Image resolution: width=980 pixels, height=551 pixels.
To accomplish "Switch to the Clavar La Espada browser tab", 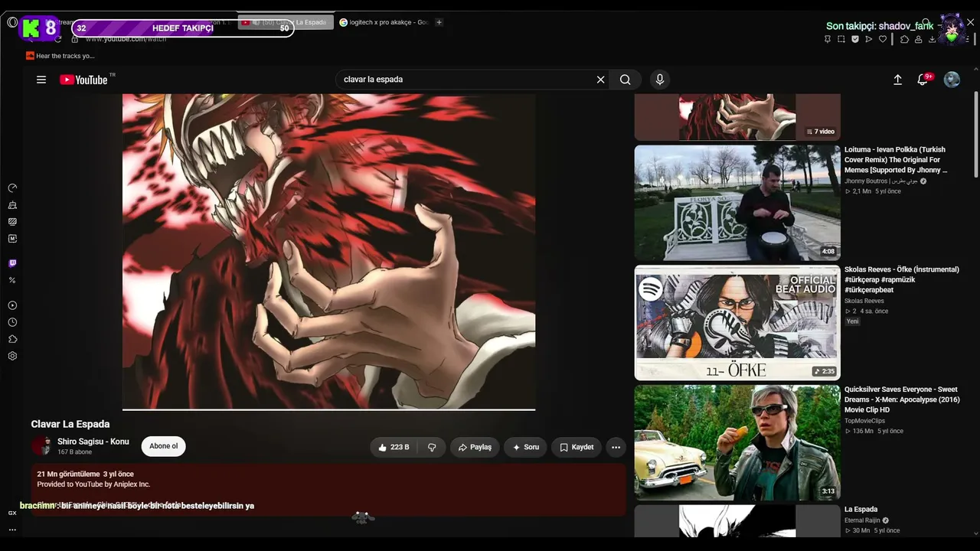I will (x=285, y=22).
